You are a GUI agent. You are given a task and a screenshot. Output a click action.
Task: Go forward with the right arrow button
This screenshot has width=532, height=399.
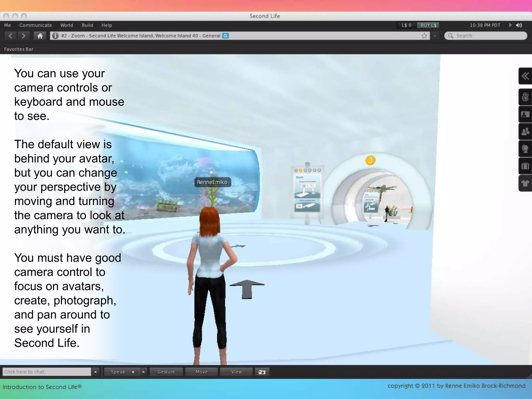coord(23,36)
